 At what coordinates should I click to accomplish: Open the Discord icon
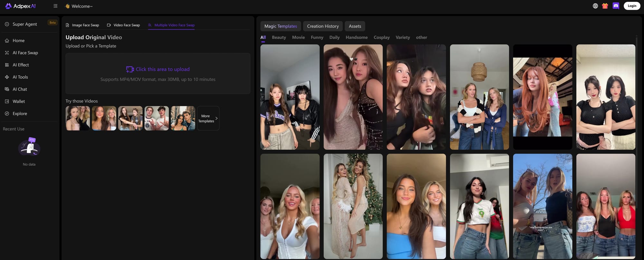coord(616,6)
